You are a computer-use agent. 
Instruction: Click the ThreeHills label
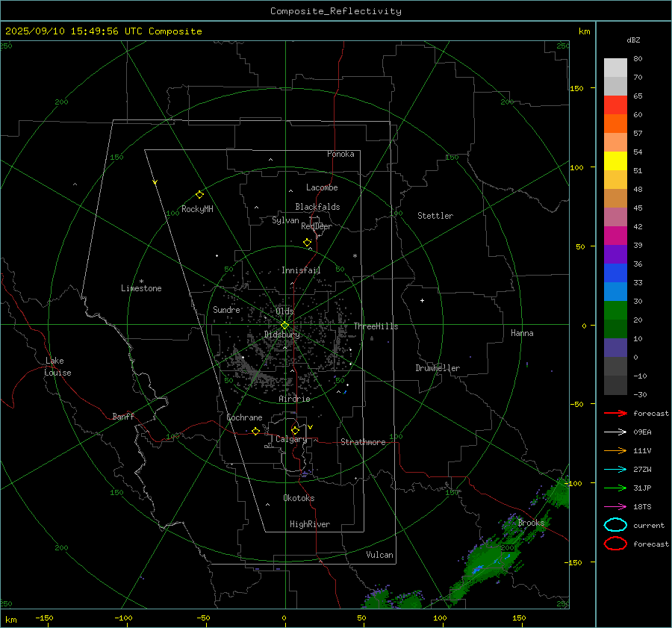coord(376,326)
